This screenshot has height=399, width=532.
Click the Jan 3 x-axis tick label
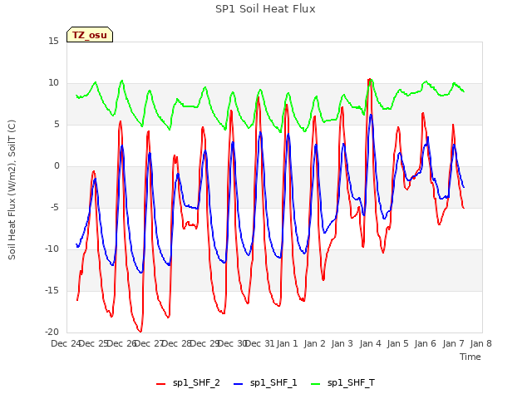point(342,343)
